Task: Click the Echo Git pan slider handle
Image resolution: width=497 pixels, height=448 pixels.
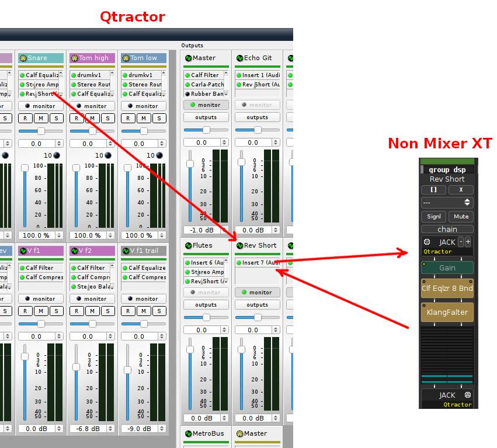Action: [258, 130]
